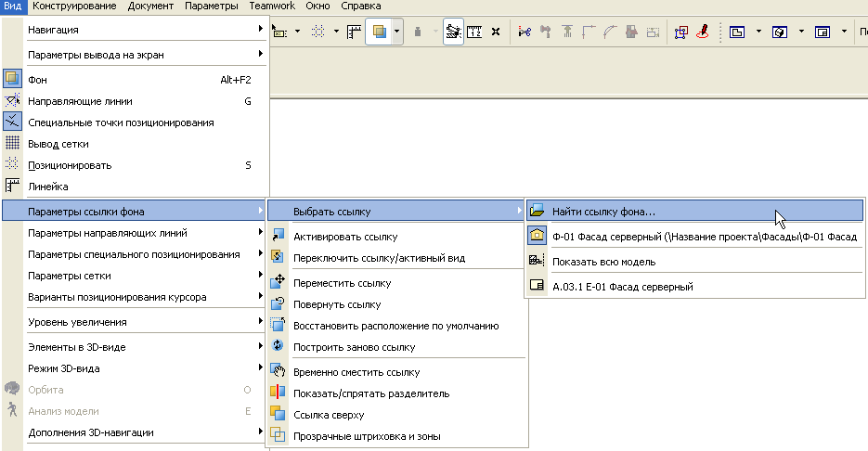Click the ruler icon in the top toolbar
Screen dimensions: 868x451
[x=354, y=31]
